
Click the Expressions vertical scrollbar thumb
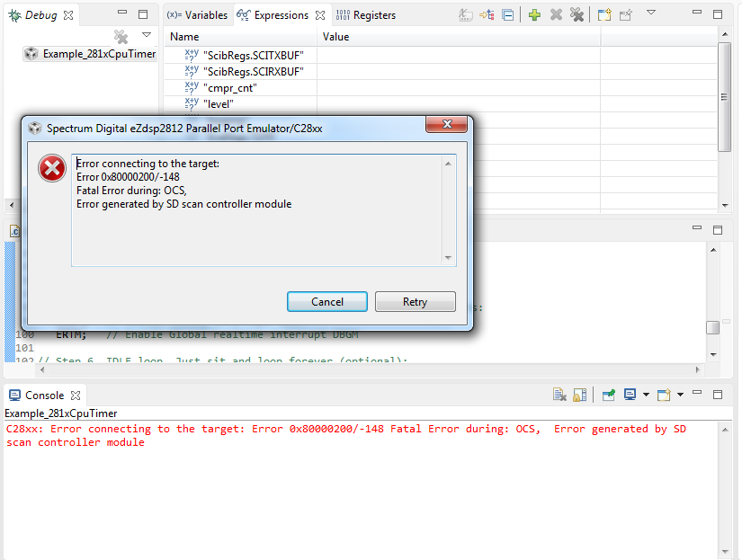click(725, 97)
